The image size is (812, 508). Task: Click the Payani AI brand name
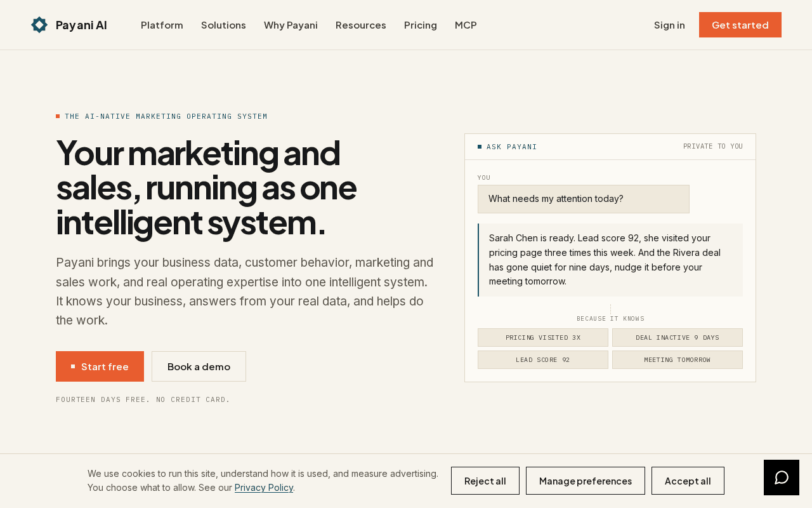(81, 25)
